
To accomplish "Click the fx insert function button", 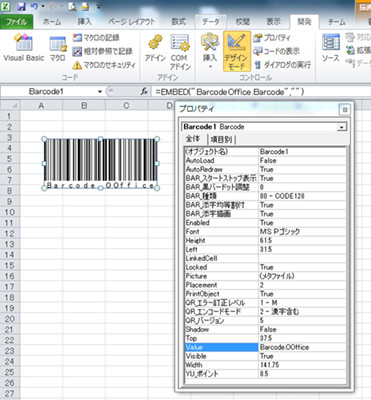I will pos(144,91).
